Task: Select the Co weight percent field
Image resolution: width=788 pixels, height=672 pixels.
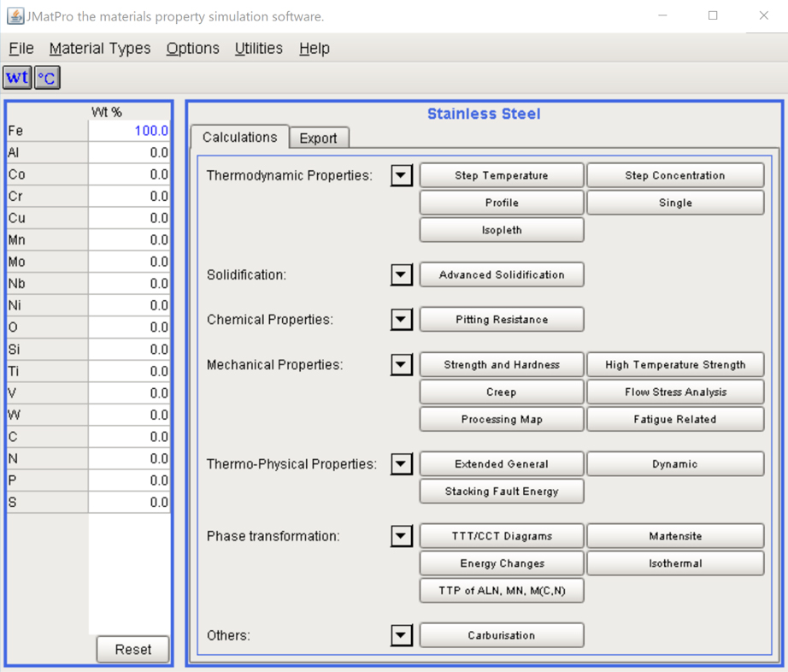Action: (x=129, y=174)
